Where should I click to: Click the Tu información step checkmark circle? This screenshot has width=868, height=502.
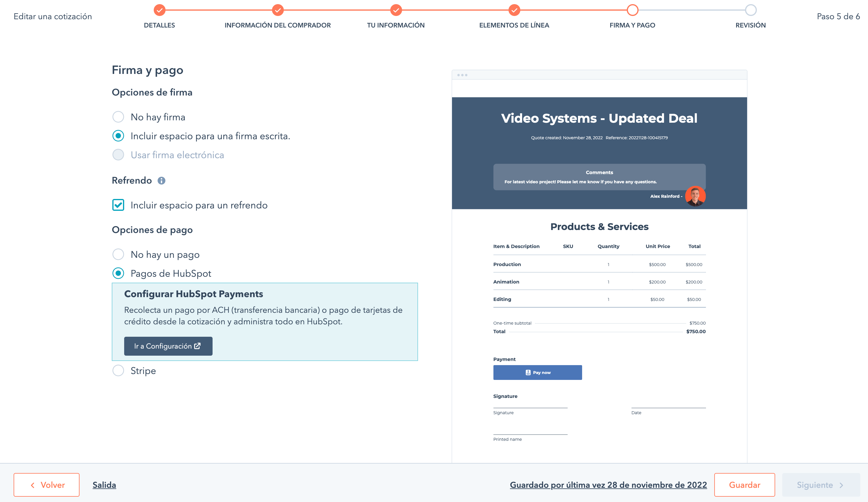396,10
